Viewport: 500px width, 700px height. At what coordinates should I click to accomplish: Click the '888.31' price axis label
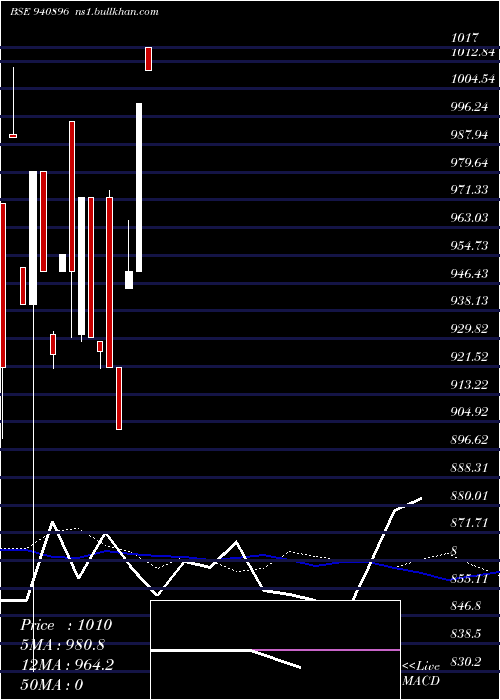pyautogui.click(x=470, y=468)
